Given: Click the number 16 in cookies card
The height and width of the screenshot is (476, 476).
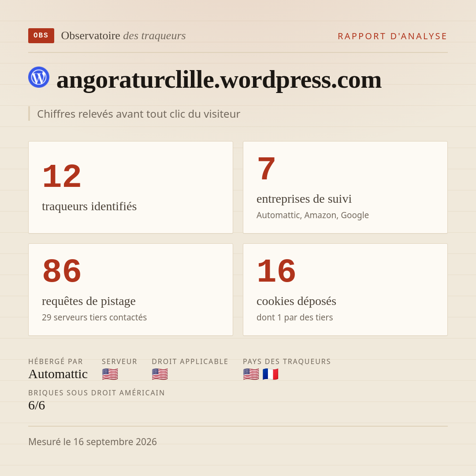Looking at the screenshot, I should pyautogui.click(x=276, y=271).
